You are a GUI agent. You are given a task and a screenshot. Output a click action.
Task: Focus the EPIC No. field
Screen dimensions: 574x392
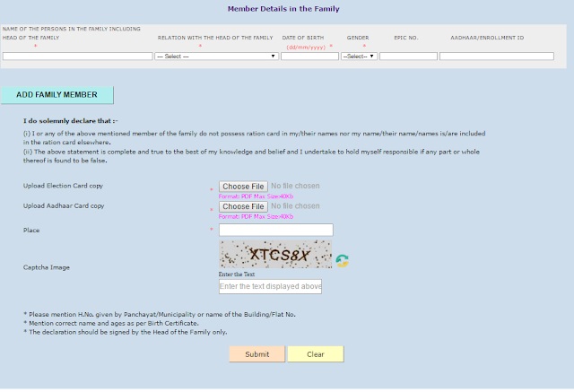(409, 56)
